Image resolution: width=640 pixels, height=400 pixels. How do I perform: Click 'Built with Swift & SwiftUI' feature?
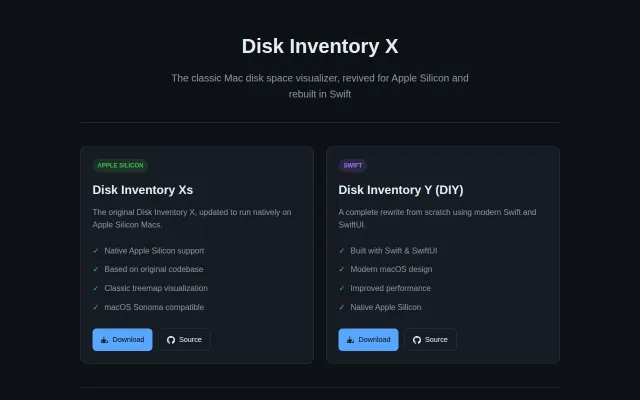pos(394,251)
